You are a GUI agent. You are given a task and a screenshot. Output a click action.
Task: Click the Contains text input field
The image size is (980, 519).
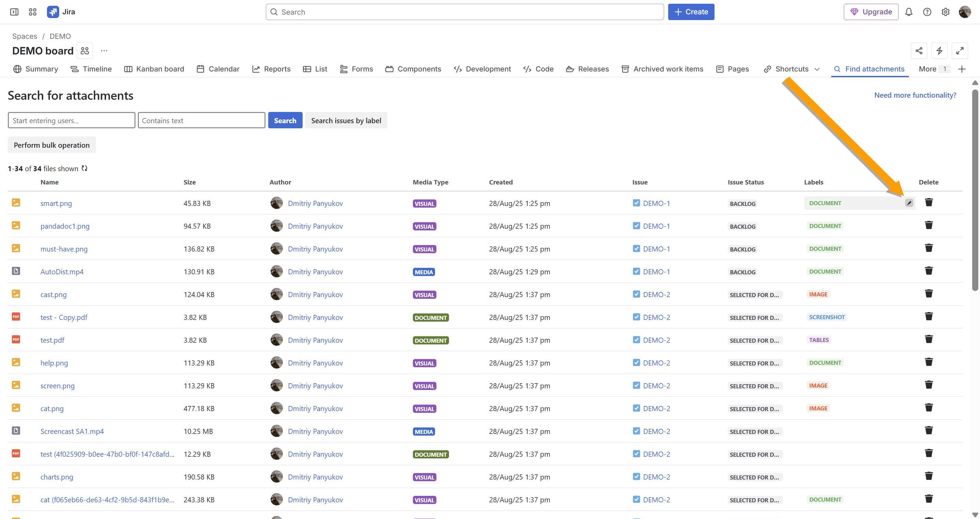coord(201,120)
